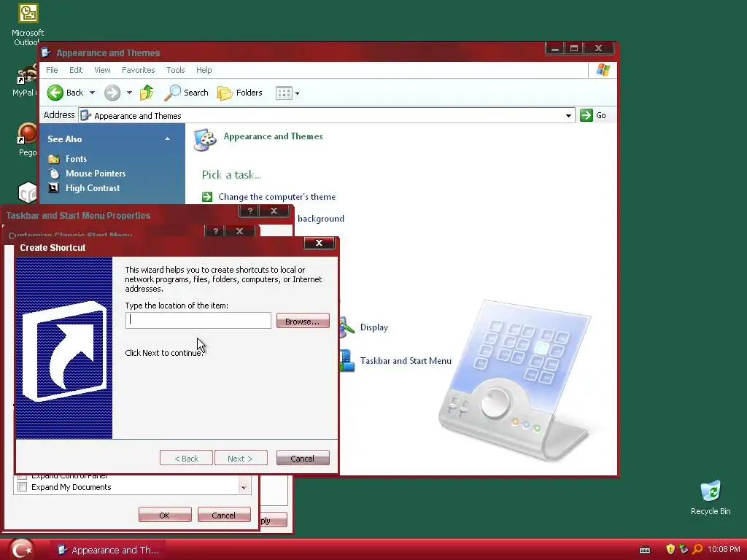Open the Back button history dropdown arrow
The width and height of the screenshot is (747, 560).
coord(93,93)
